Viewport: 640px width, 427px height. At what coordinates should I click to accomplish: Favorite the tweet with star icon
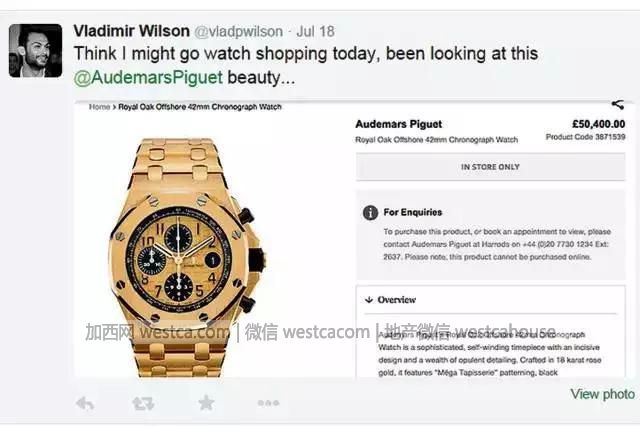[x=206, y=403]
